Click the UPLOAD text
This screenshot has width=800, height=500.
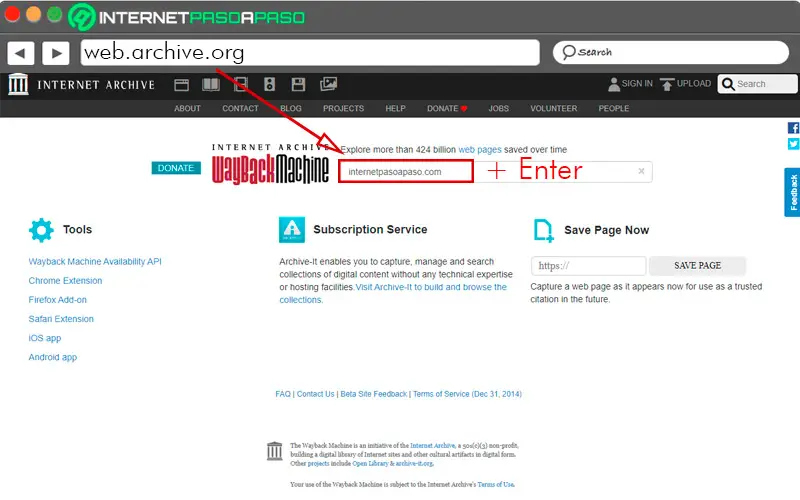[694, 84]
